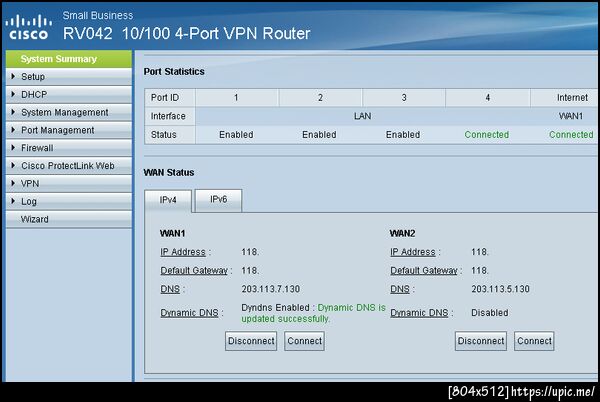Screen dimensions: 600x402
Task: Click the RV042 router title text
Action: (x=186, y=34)
